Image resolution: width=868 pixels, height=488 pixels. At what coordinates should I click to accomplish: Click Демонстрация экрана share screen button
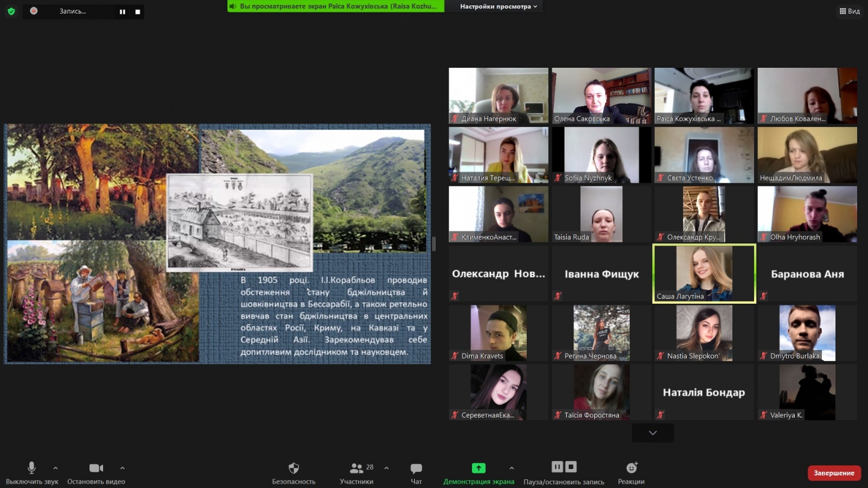478,473
